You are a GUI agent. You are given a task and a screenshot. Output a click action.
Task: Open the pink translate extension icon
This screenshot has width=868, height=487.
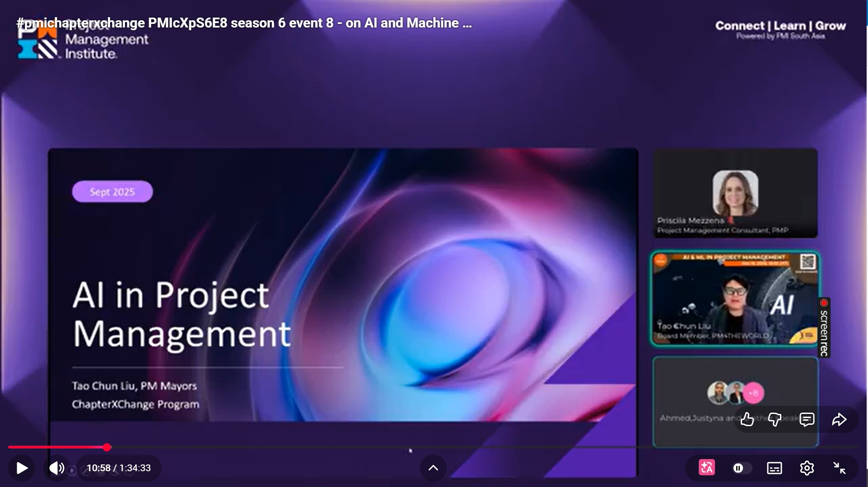tap(707, 468)
